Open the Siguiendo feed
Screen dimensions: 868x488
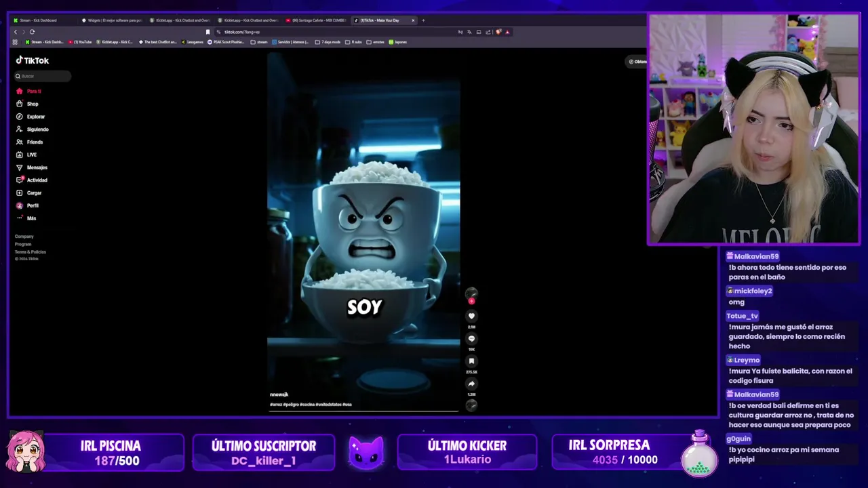(33, 129)
